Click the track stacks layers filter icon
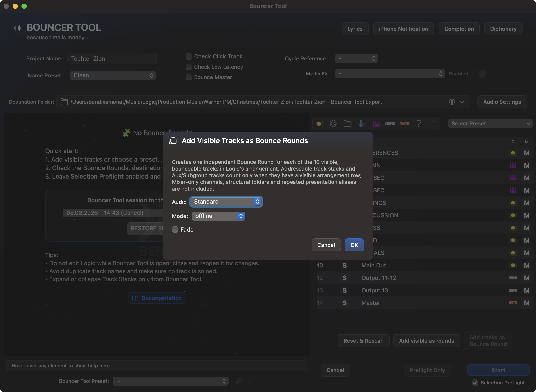Viewport: 536px width, 392px height. (x=333, y=124)
